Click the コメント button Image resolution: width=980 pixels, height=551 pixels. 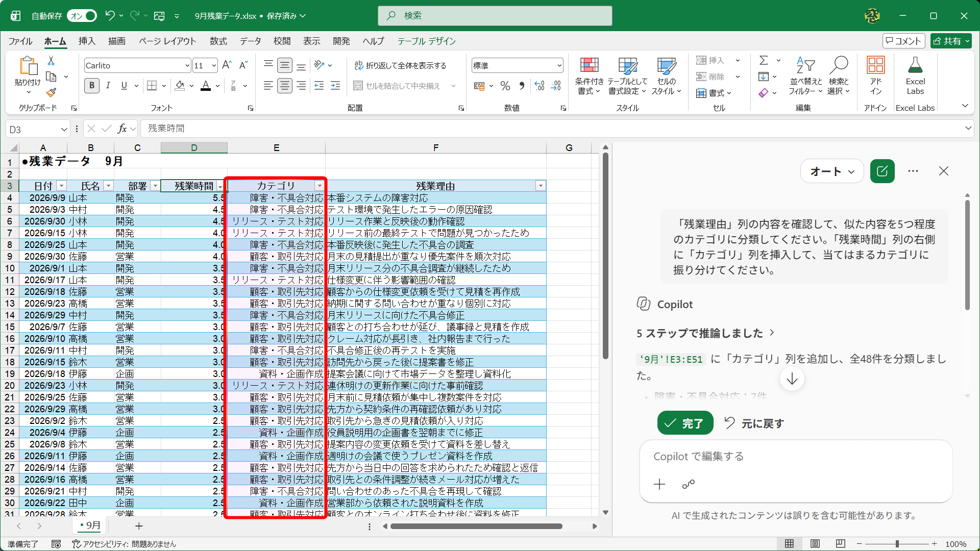[x=903, y=41]
